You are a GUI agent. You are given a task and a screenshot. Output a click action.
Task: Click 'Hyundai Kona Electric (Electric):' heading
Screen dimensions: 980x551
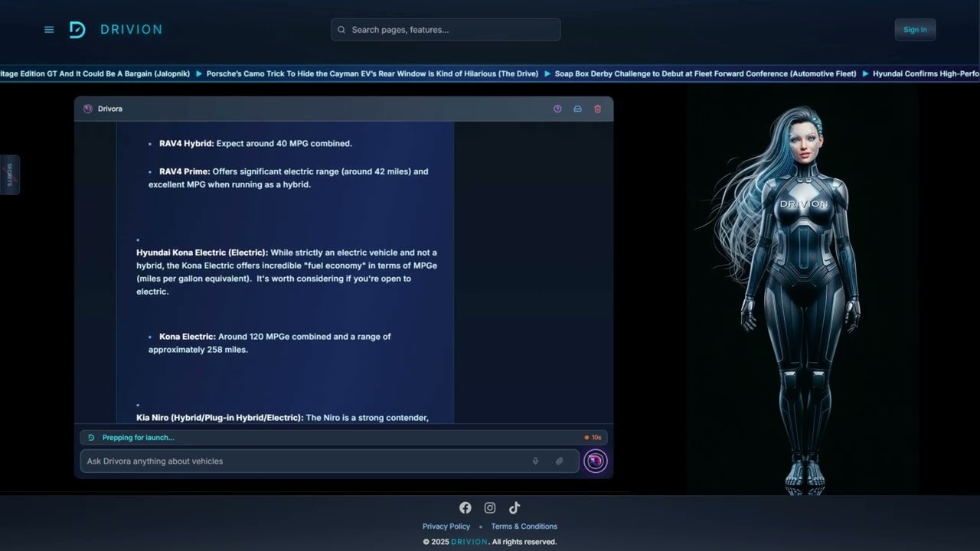(202, 253)
